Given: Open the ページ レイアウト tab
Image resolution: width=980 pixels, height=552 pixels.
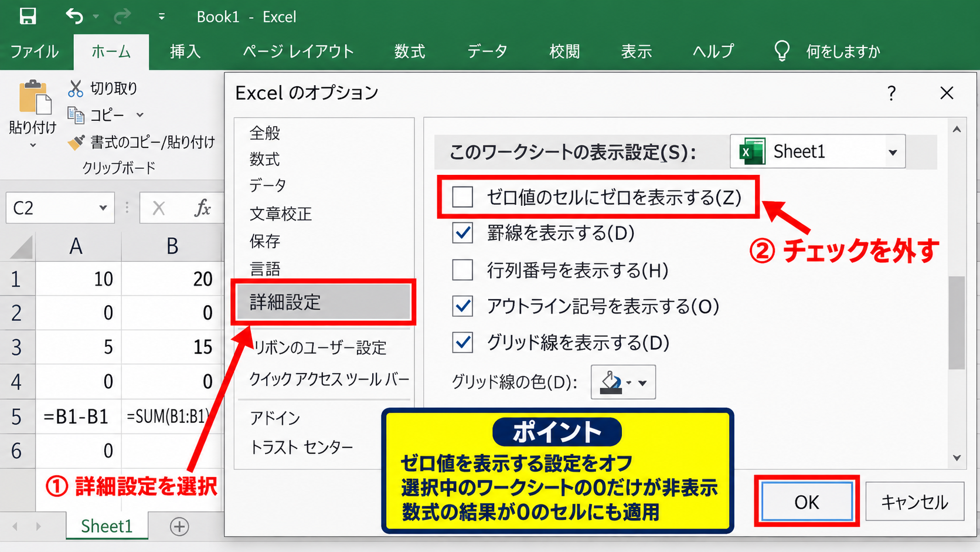Looking at the screenshot, I should coord(298,52).
